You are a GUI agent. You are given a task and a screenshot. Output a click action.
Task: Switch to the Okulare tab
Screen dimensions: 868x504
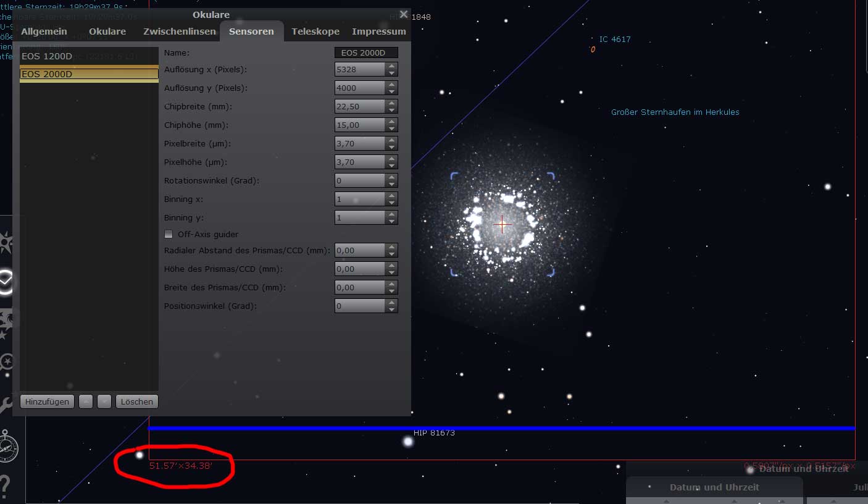pyautogui.click(x=107, y=31)
